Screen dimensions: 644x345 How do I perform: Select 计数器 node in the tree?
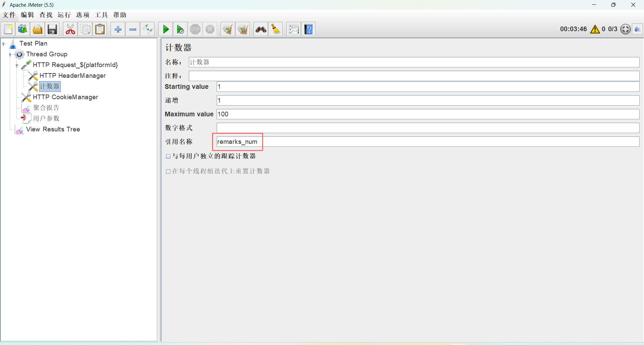click(50, 87)
